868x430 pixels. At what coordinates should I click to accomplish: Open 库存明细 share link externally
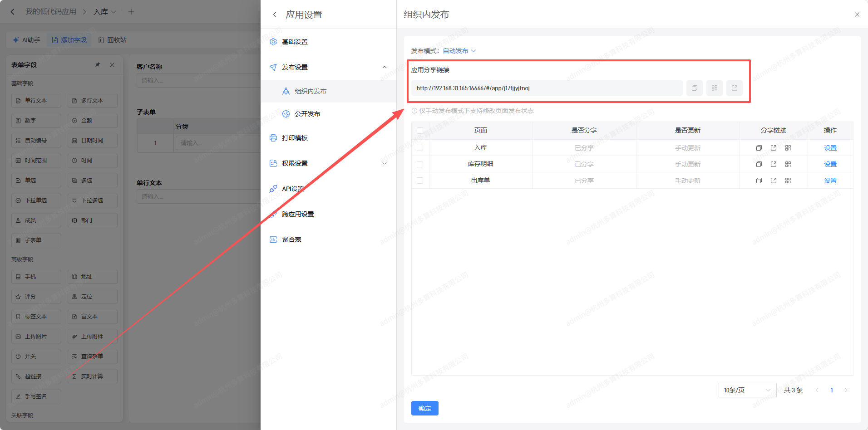(774, 164)
